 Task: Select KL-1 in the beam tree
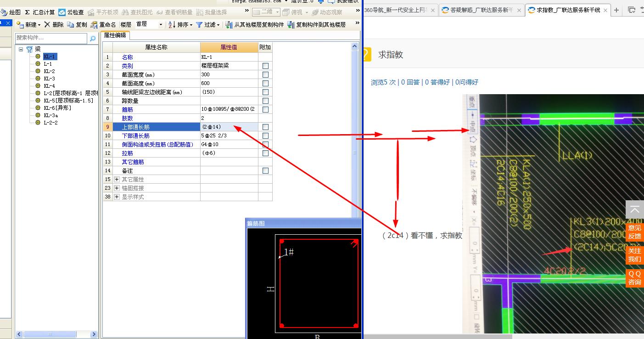[x=50, y=56]
